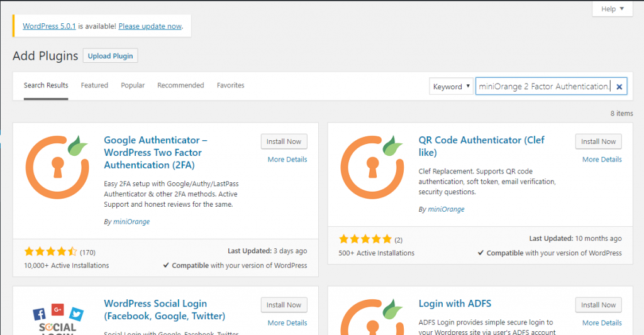Install QR Code Authenticator plugin now
The image size is (644, 335).
[x=599, y=141]
